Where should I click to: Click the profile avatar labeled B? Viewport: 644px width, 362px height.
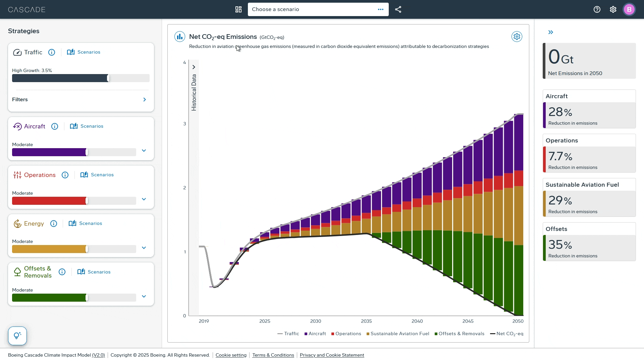point(629,9)
